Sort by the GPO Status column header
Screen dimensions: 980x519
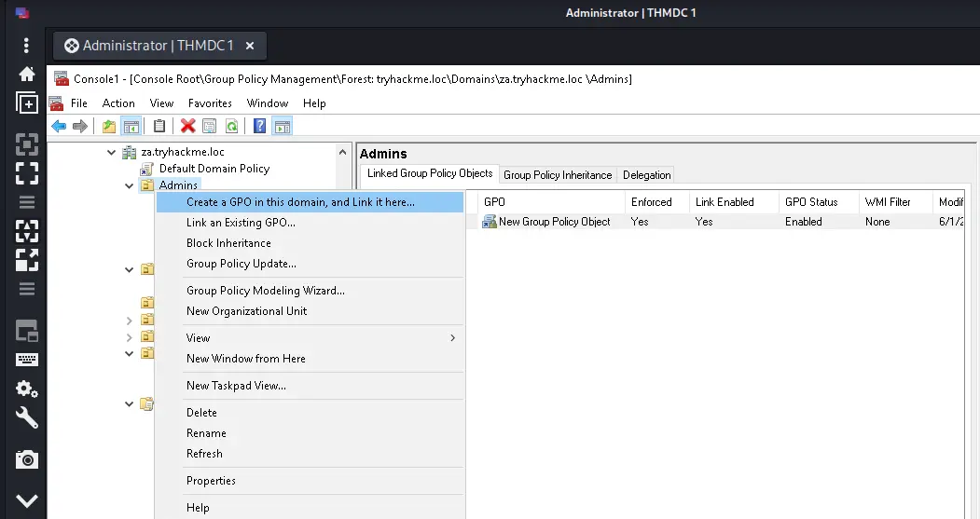click(819, 202)
